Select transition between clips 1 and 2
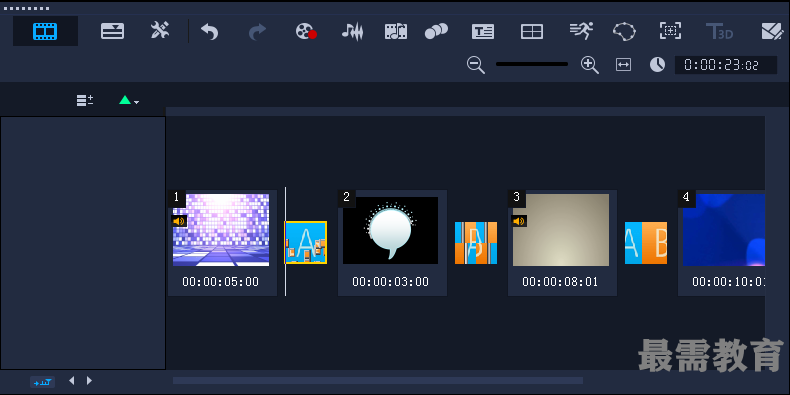The height and width of the screenshot is (395, 790). [x=306, y=243]
